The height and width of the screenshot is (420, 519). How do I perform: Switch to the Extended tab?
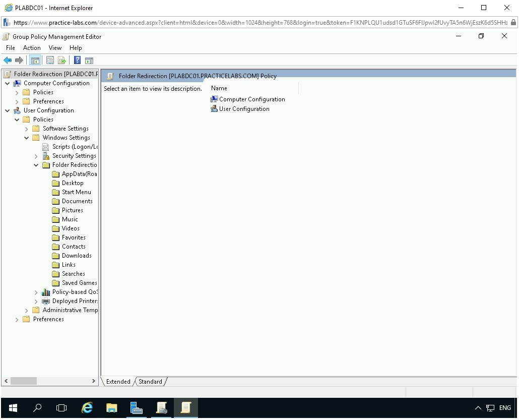pos(118,382)
